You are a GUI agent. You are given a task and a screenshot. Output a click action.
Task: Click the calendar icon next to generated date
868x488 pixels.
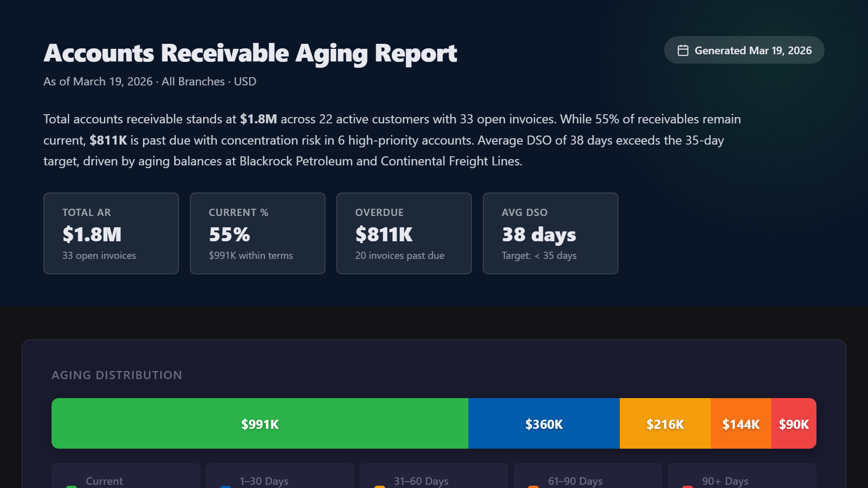[x=683, y=50]
